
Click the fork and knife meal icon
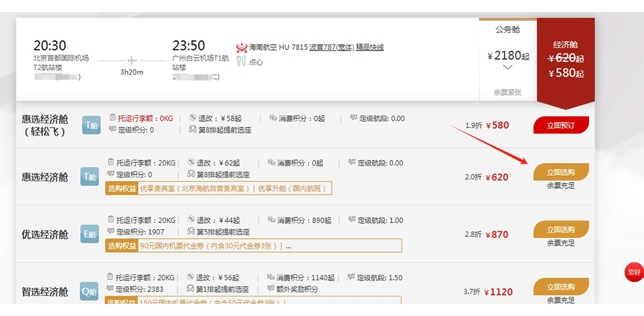[241, 62]
